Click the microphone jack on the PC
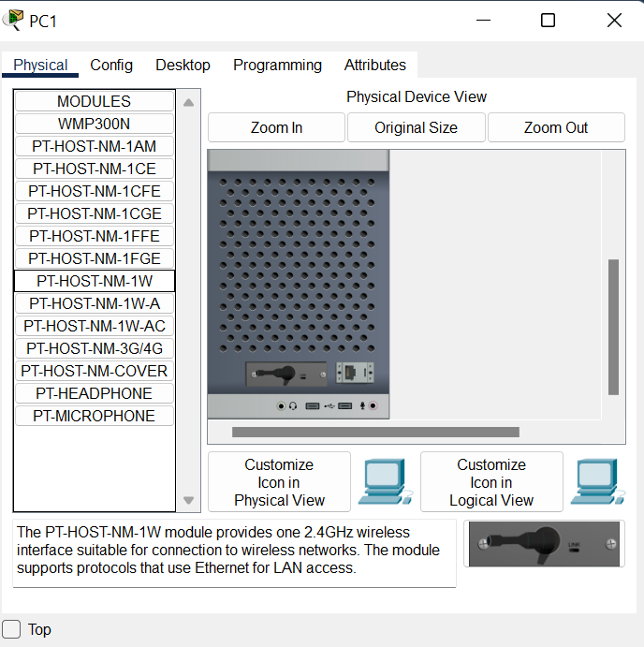The image size is (644, 647). tap(373, 406)
